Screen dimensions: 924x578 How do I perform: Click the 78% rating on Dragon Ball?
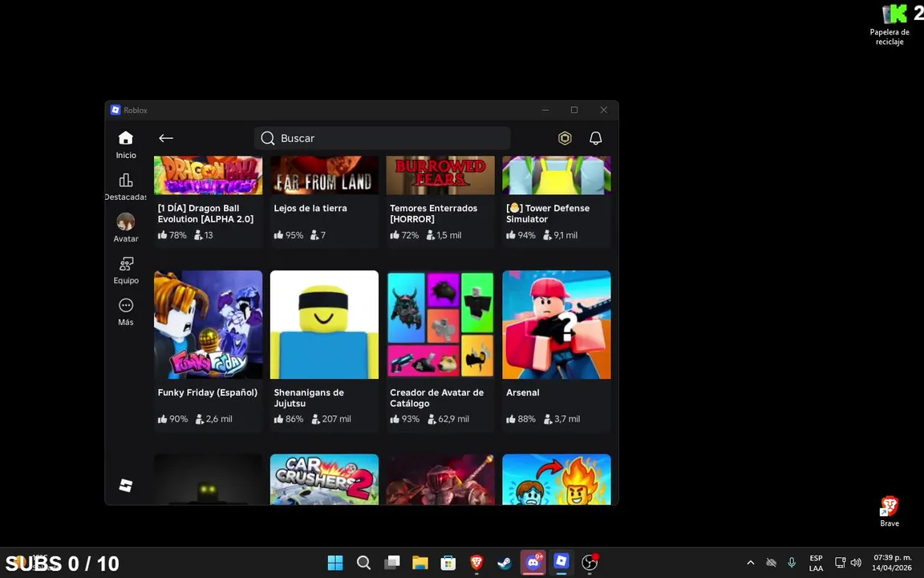coord(172,234)
